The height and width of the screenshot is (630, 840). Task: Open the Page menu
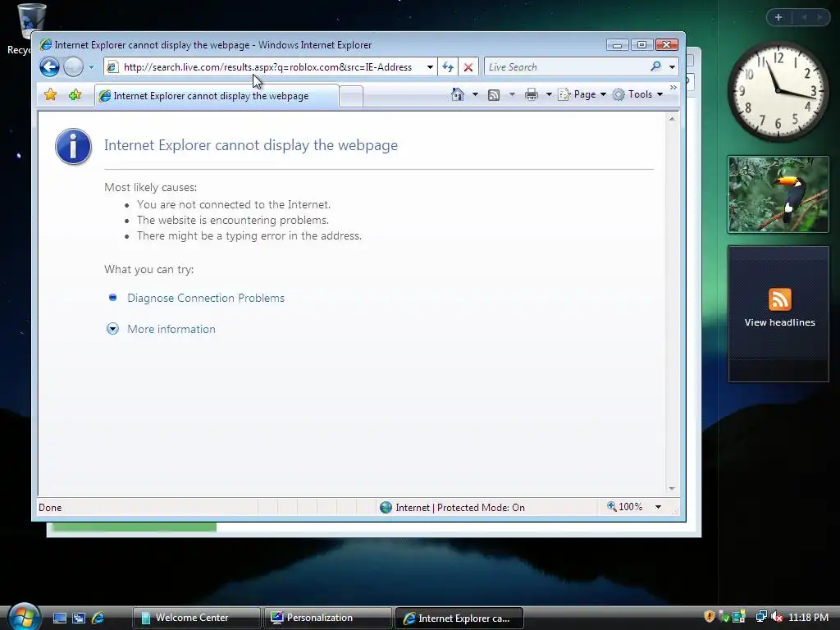point(582,94)
